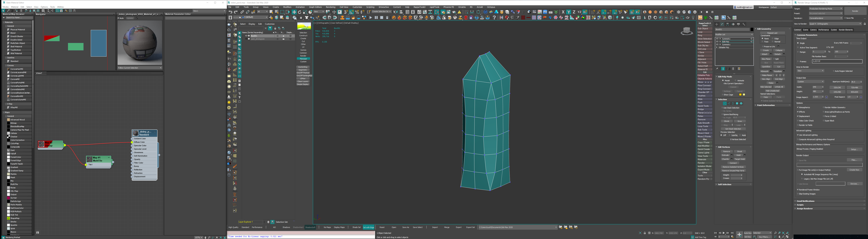This screenshot has height=239, width=868.
Task: Click the orange Show Cage color swatch
Action: point(740,95)
